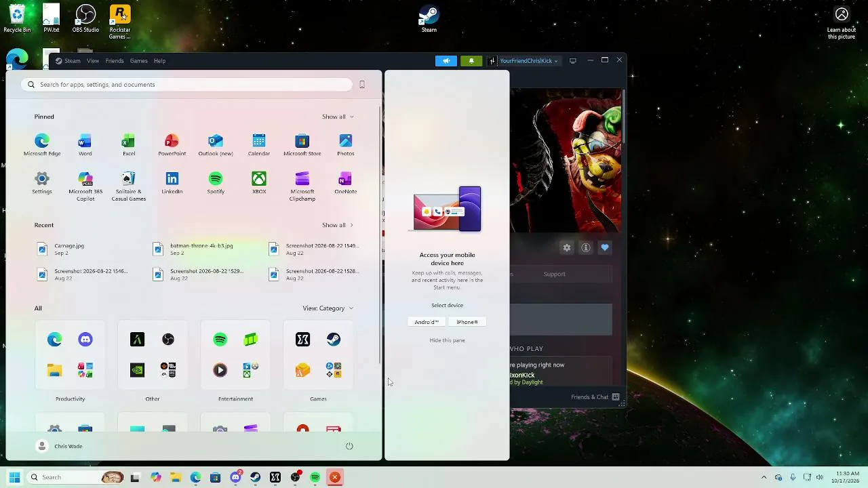This screenshot has height=488, width=868.
Task: Open the View: Category dropdown
Action: (328, 308)
